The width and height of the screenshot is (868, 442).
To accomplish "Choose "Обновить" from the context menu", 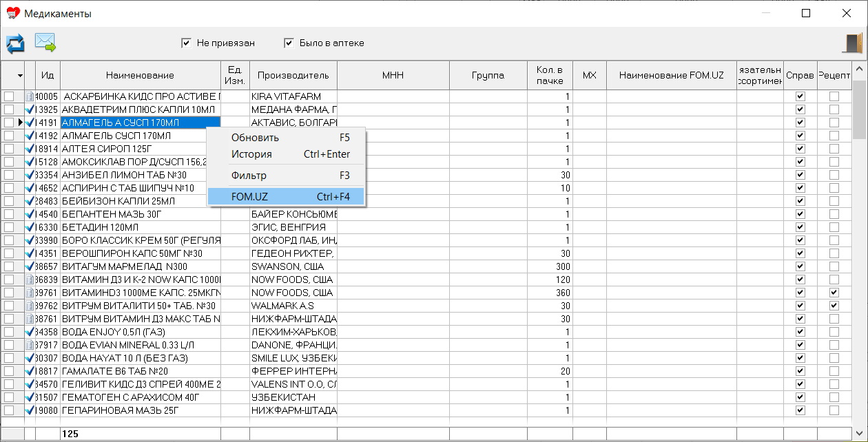I will pos(255,138).
